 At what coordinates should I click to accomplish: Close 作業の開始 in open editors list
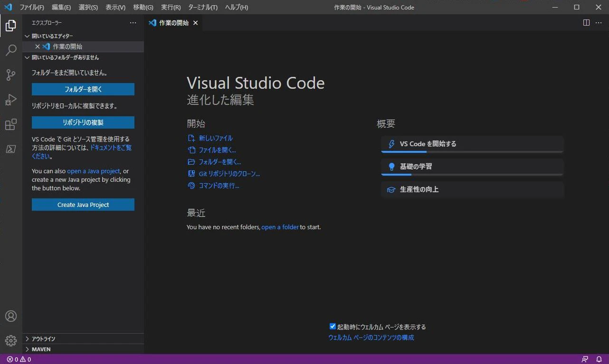(x=38, y=47)
